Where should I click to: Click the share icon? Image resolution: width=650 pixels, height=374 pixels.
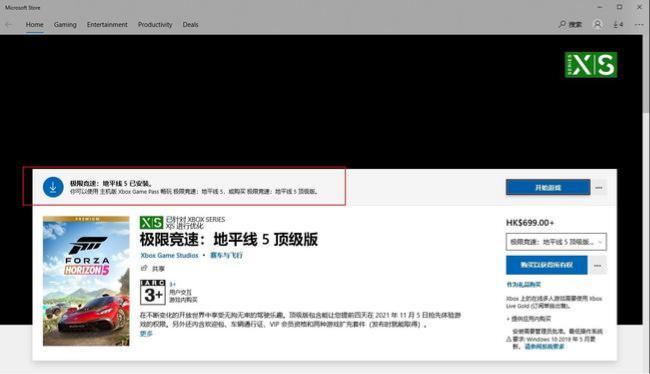144,268
